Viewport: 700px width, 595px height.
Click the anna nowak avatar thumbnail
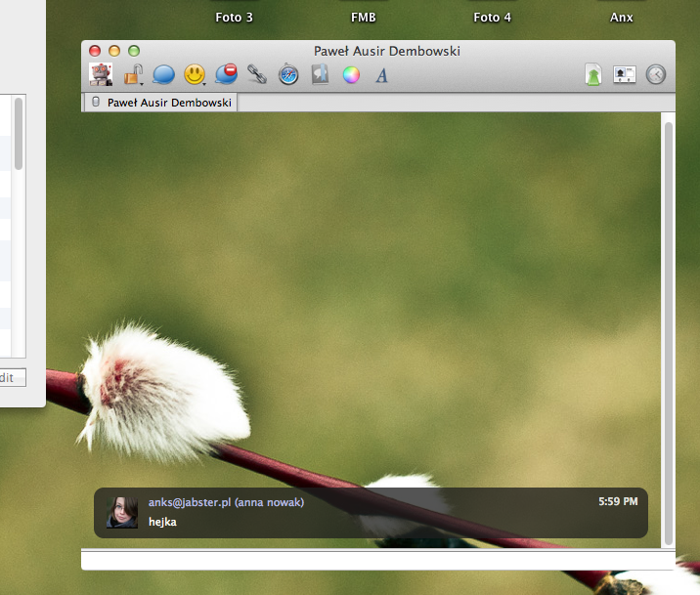point(122,512)
